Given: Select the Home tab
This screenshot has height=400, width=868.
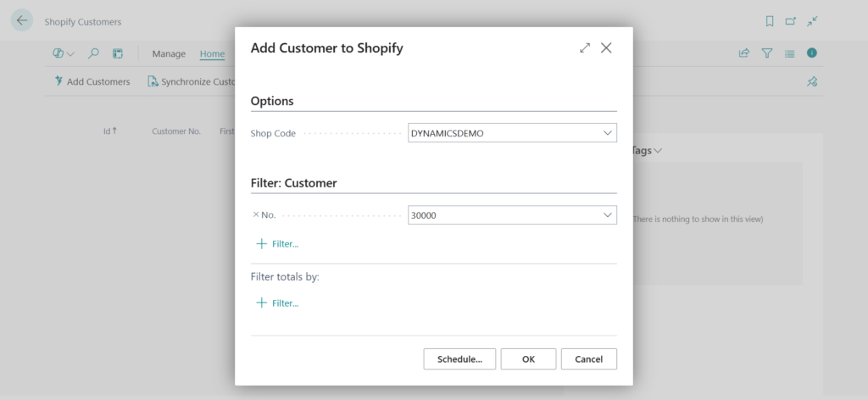Looking at the screenshot, I should coord(212,53).
